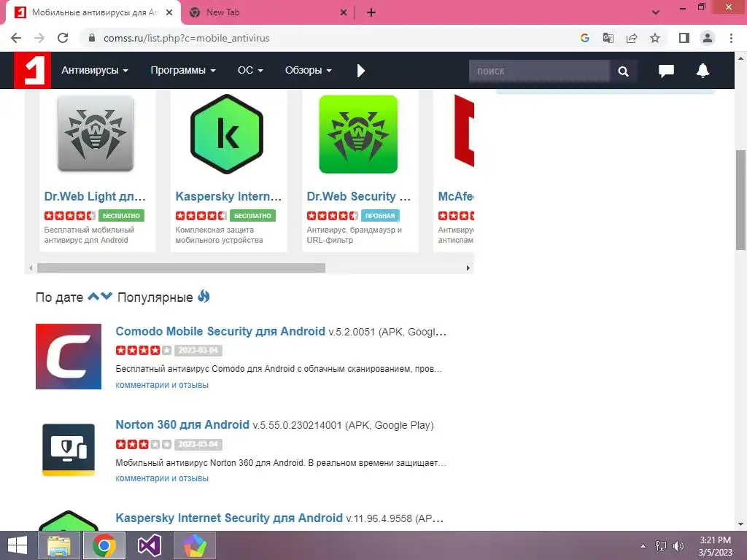The image size is (747, 560).
Task: Open the tab search chevron
Action: (x=656, y=12)
